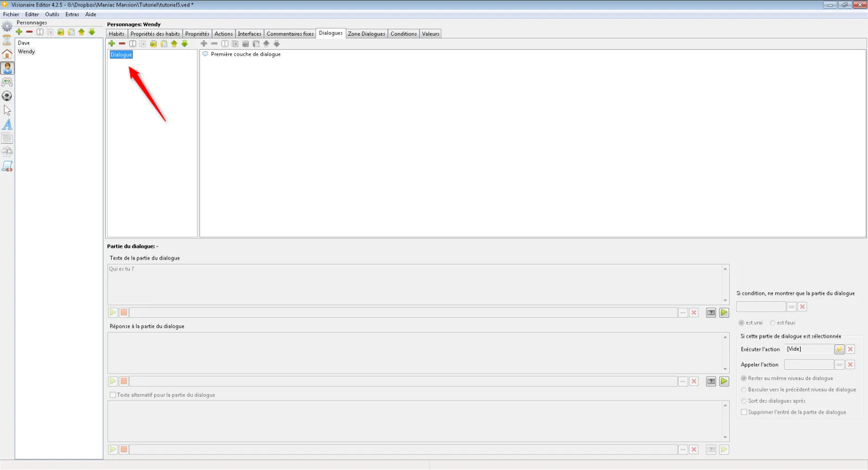Select the 'est faux' radio button
Image resolution: width=868 pixels, height=470 pixels.
click(x=773, y=323)
